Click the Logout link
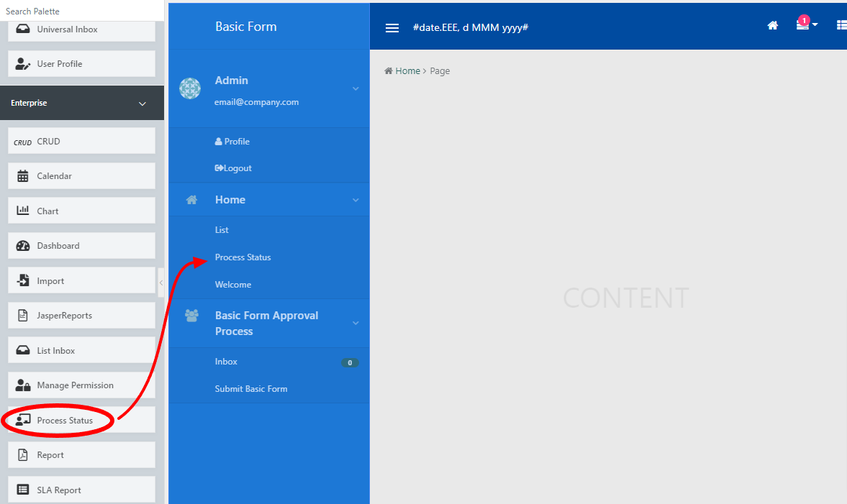Screen dimensions: 847x504 pyautogui.click(x=234, y=168)
